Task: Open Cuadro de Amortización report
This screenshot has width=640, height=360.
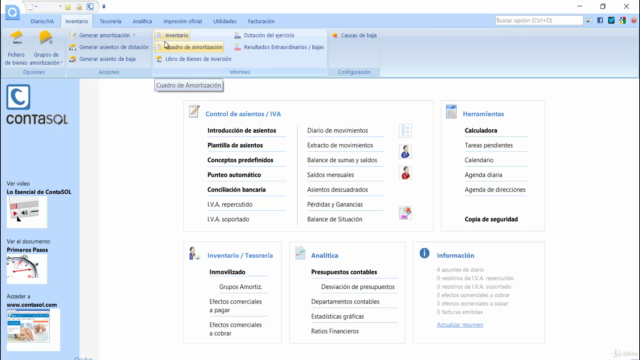Action: (x=189, y=47)
